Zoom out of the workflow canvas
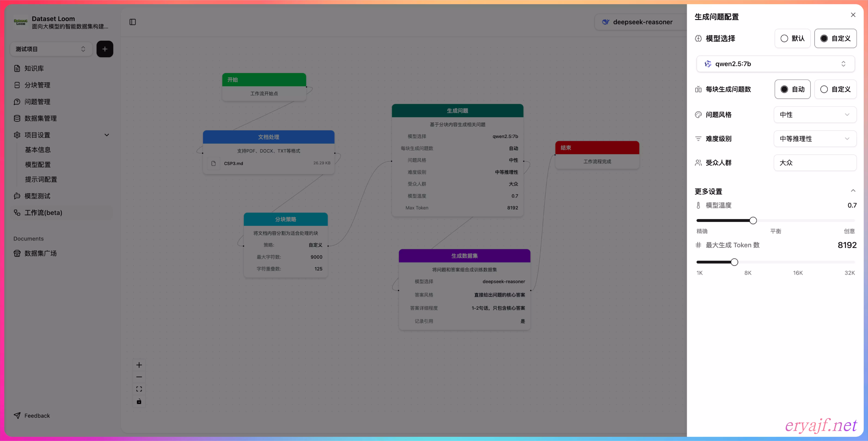868x441 pixels. [x=139, y=377]
